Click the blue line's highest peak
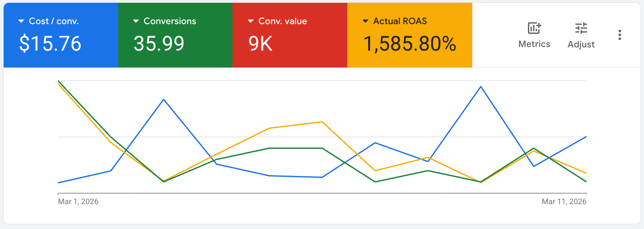Viewport: 644px width, 229px height. pyautogui.click(x=481, y=87)
